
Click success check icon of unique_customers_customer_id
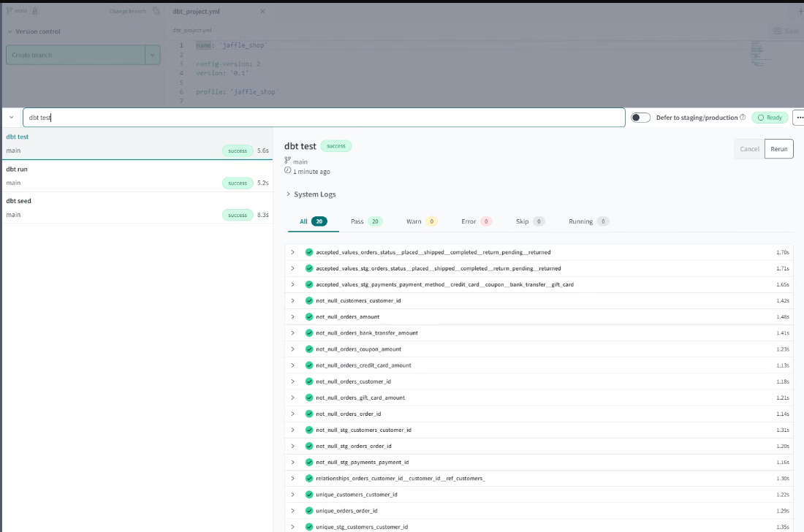pos(308,495)
